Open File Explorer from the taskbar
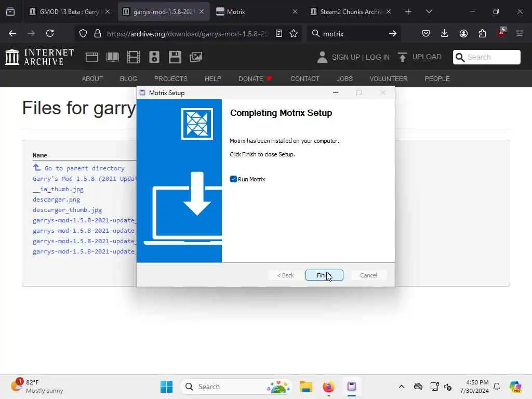This screenshot has height=399, width=532. coord(305,387)
